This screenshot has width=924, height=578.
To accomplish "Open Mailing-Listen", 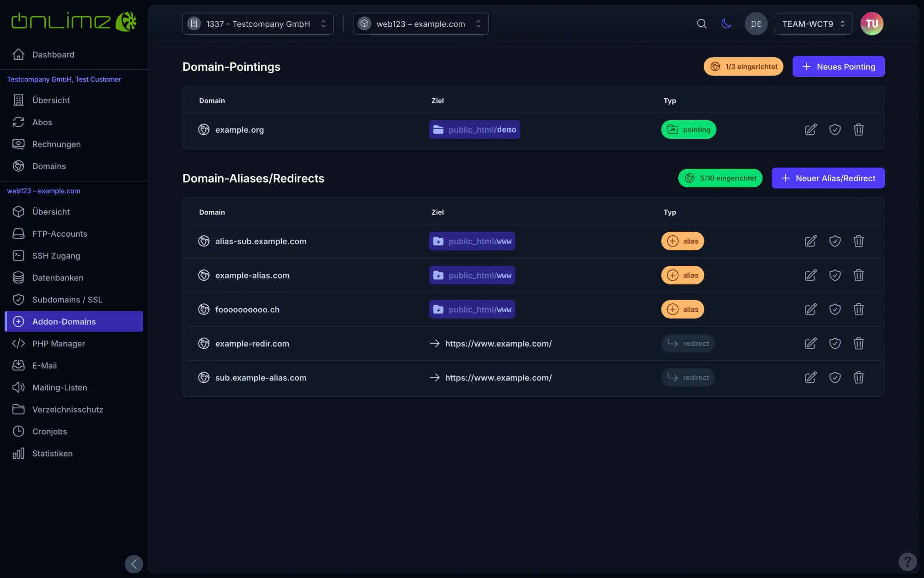I will tap(74, 387).
